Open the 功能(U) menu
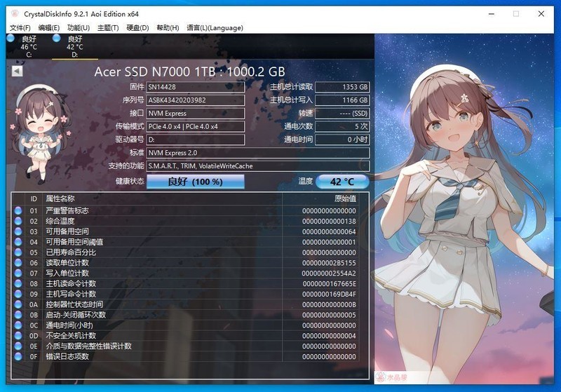561x392 pixels. (x=79, y=27)
